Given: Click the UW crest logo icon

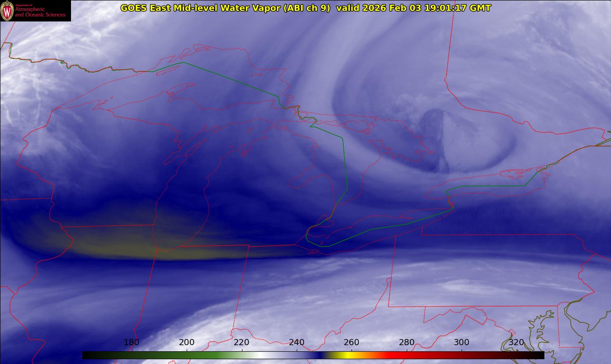Looking at the screenshot, I should (7, 11).
